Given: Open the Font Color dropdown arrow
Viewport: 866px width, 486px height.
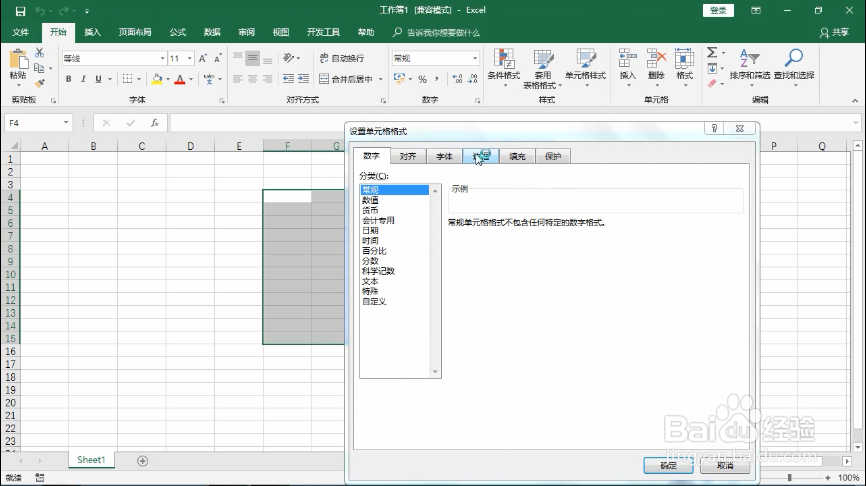Looking at the screenshot, I should point(191,79).
